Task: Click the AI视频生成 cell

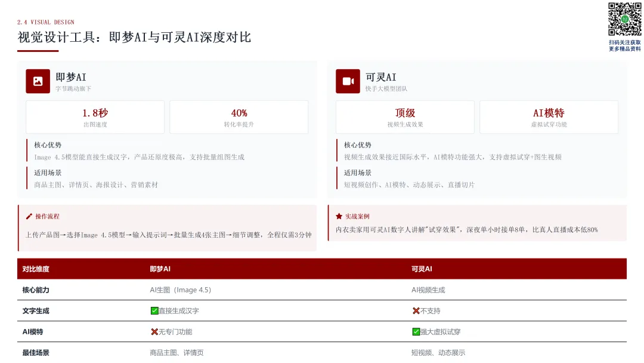Action: tap(428, 290)
